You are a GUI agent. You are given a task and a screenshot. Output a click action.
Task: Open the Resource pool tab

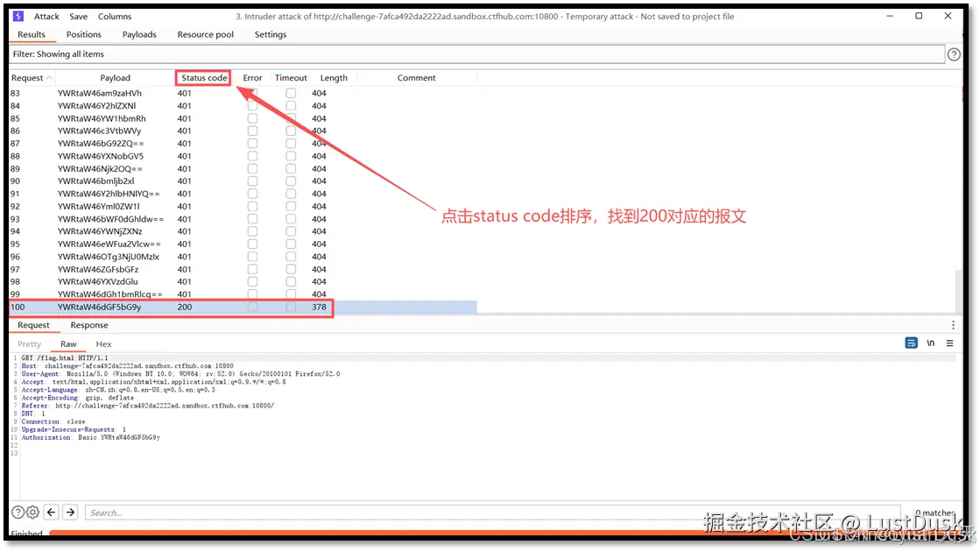(x=206, y=34)
